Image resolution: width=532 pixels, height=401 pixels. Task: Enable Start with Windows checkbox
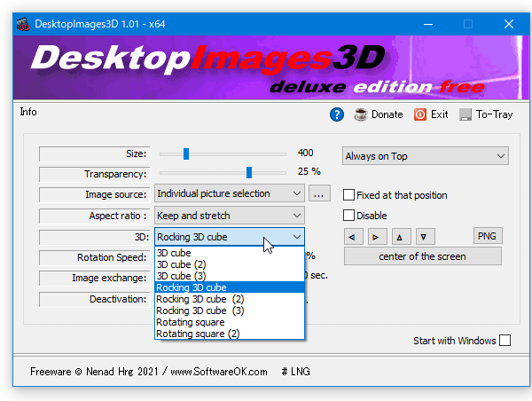tap(505, 341)
